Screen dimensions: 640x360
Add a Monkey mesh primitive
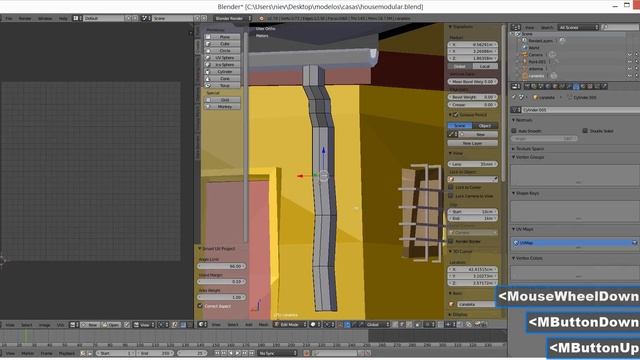[x=222, y=107]
